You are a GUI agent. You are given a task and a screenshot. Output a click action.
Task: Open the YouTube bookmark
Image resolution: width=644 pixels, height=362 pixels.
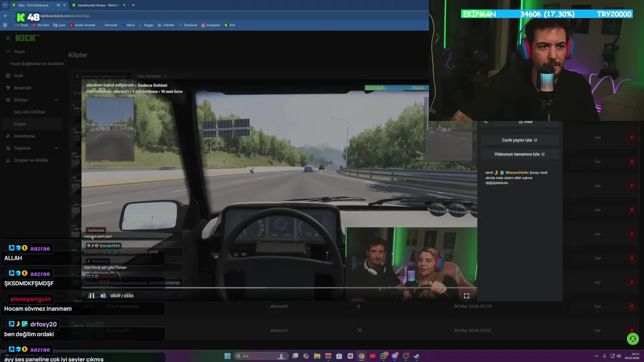coord(41,25)
